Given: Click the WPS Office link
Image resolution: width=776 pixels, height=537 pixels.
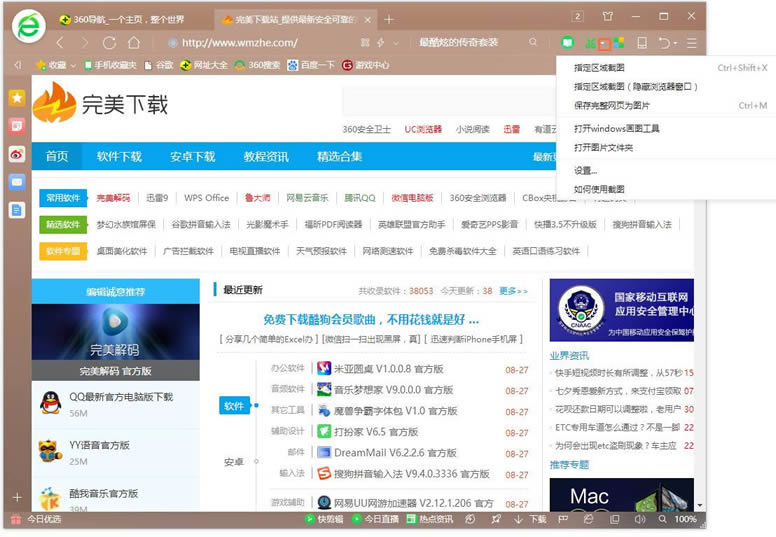Looking at the screenshot, I should click(206, 198).
